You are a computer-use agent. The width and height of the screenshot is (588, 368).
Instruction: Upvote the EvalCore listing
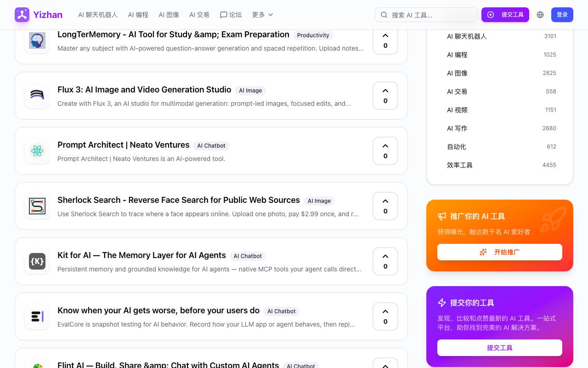(x=385, y=316)
